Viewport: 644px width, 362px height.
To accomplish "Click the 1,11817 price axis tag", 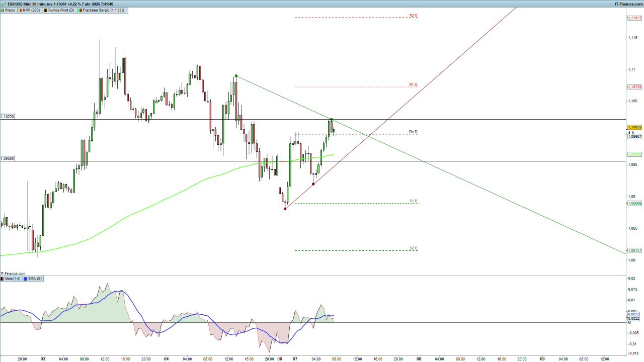I will (x=634, y=18).
